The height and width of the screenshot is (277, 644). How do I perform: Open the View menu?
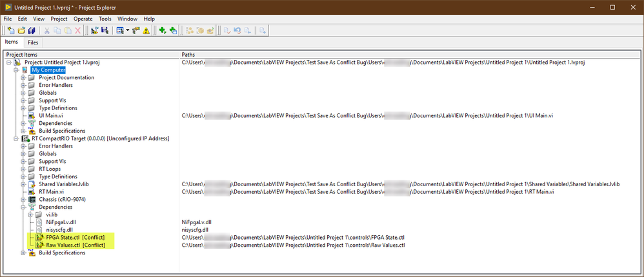pos(39,19)
